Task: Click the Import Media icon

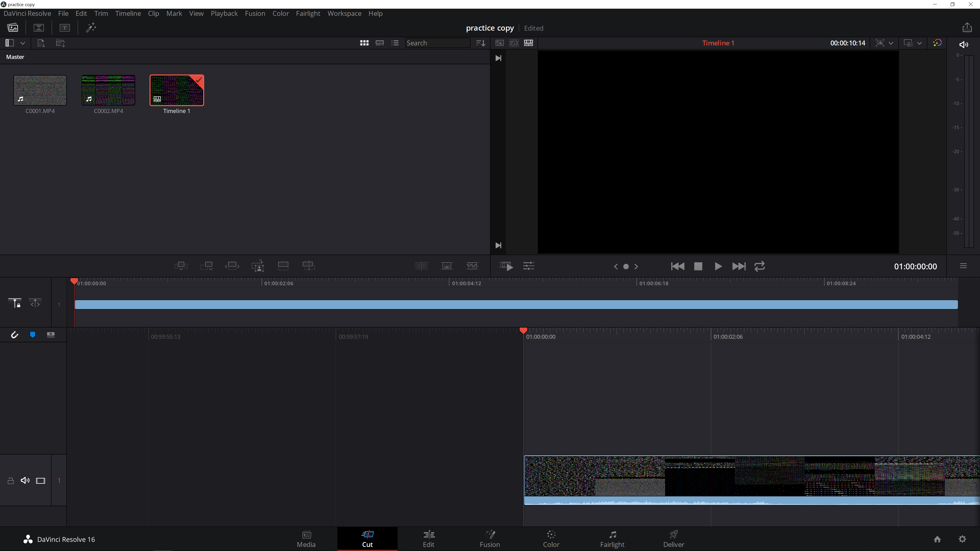Action: (41, 43)
